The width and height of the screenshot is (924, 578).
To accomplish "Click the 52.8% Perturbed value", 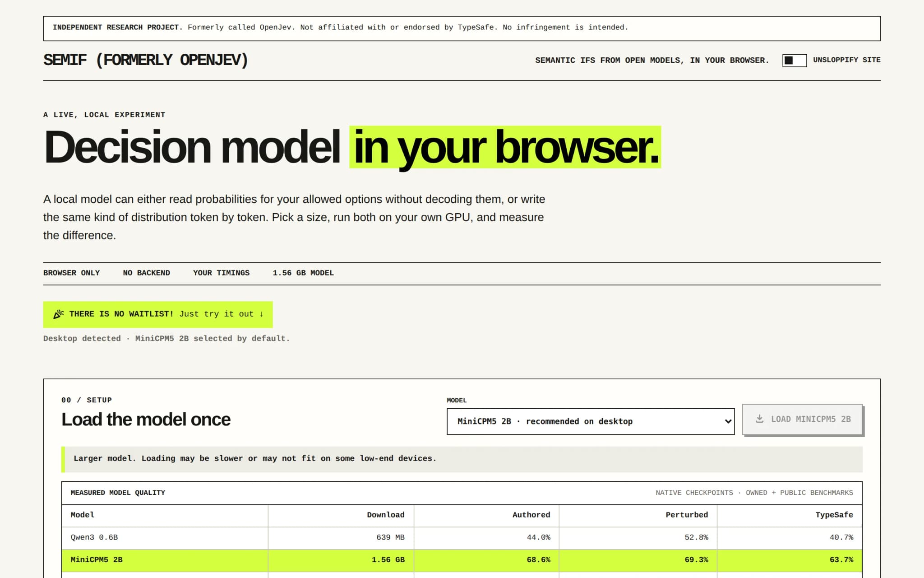I will click(696, 537).
